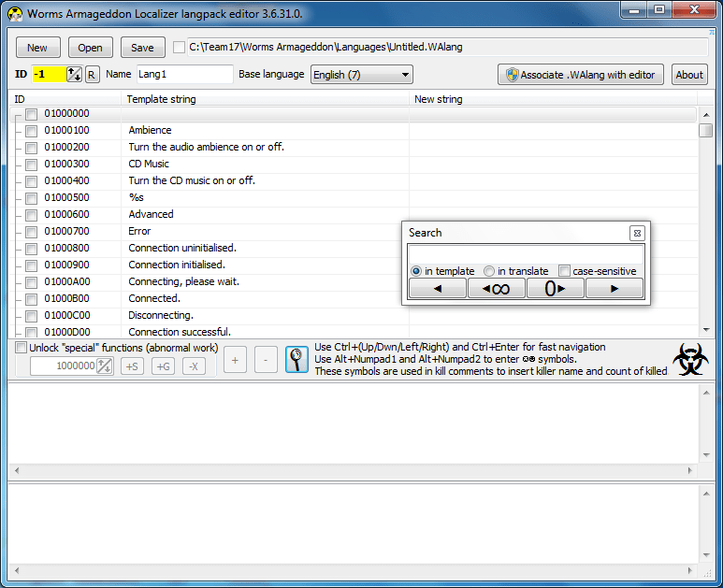Select the '%s' template string row
This screenshot has height=588, width=723.
(x=353, y=198)
